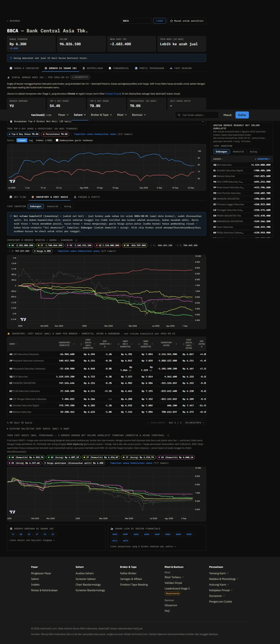Expand Breakdown Top-5 Broker Net-Beli section
This screenshot has width=280, height=644.
coord(106,122)
